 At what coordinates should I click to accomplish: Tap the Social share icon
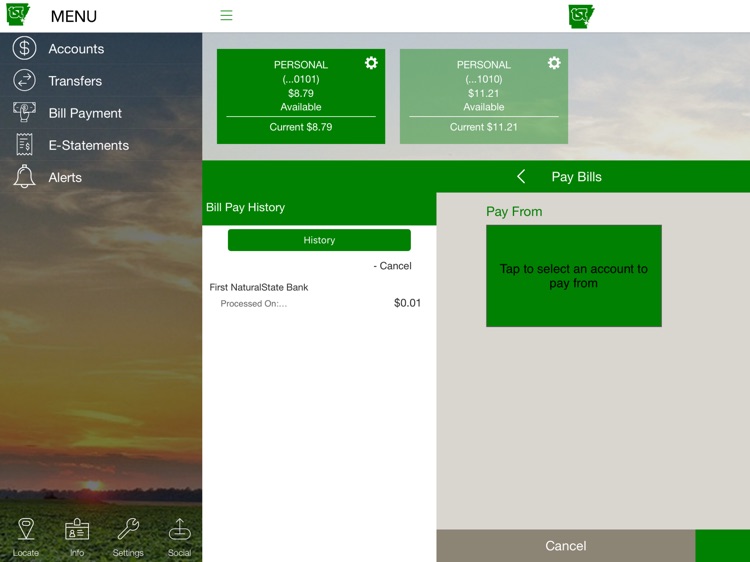[179, 529]
